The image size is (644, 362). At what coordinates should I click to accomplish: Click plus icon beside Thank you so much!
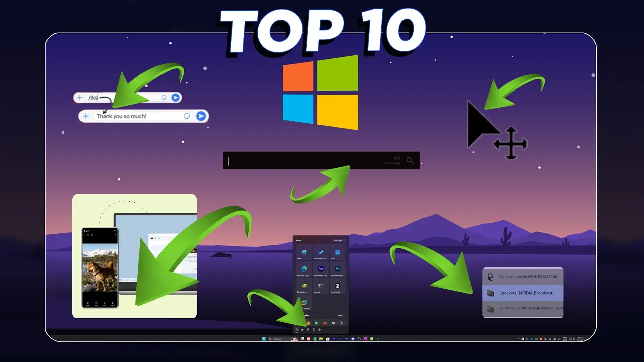86,116
